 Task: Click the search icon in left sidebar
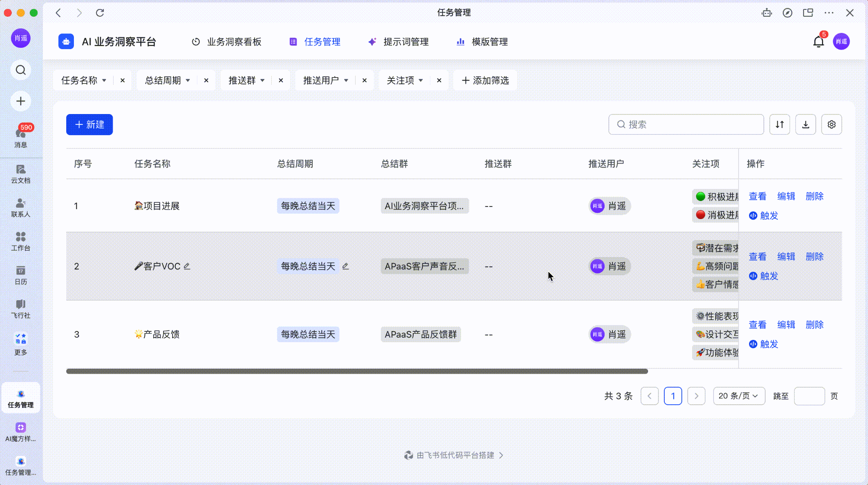pyautogui.click(x=21, y=70)
